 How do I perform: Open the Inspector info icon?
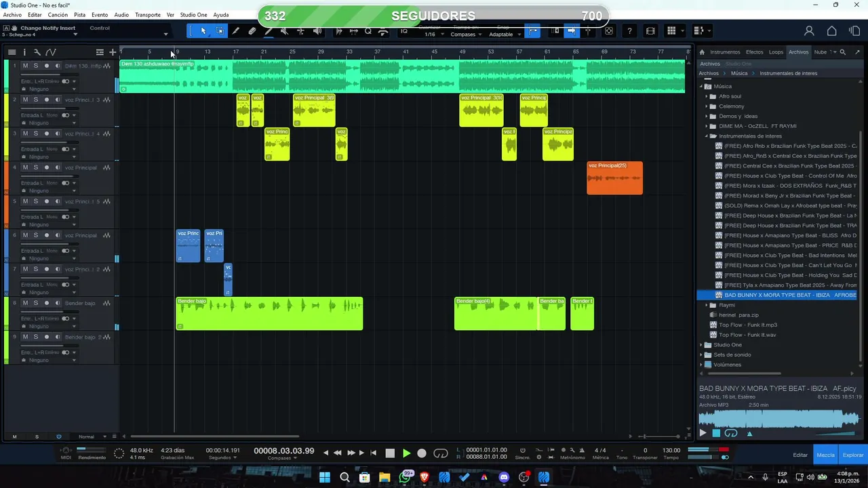(x=24, y=52)
